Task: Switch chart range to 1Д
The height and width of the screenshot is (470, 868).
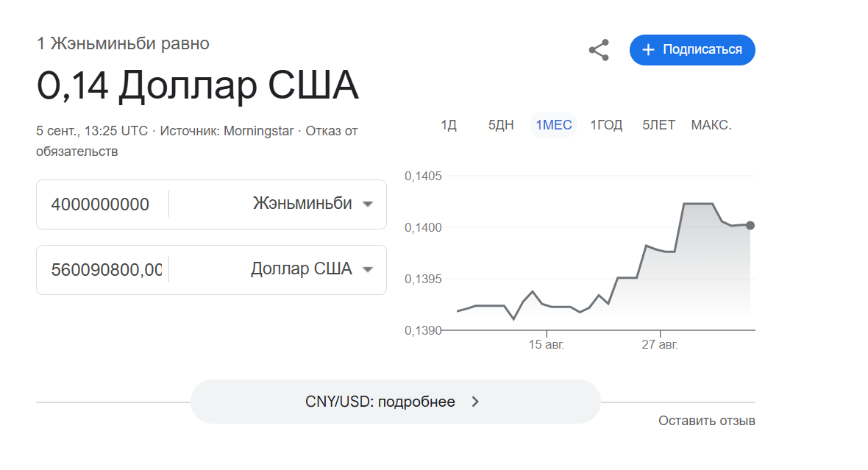Action: [x=449, y=125]
